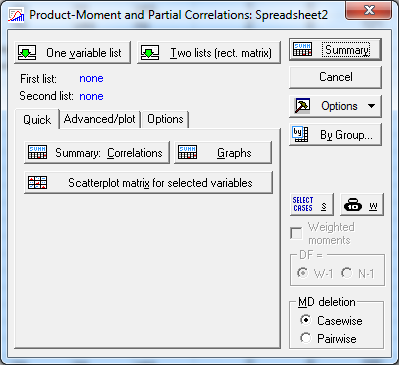Switch to the Advanced/plot tab
Screen dimensions: 399x365
point(100,119)
